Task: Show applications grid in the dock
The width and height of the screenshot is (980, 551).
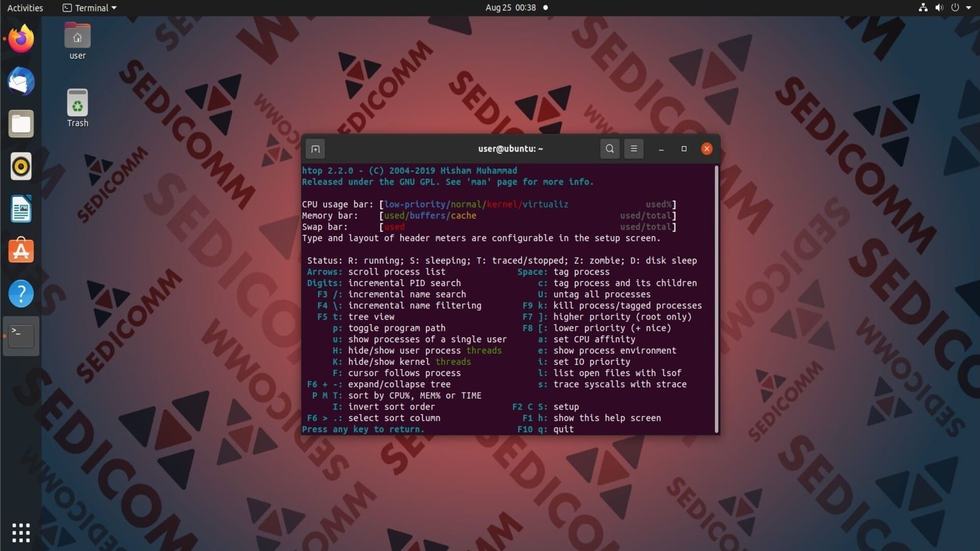Action: pos(21,533)
